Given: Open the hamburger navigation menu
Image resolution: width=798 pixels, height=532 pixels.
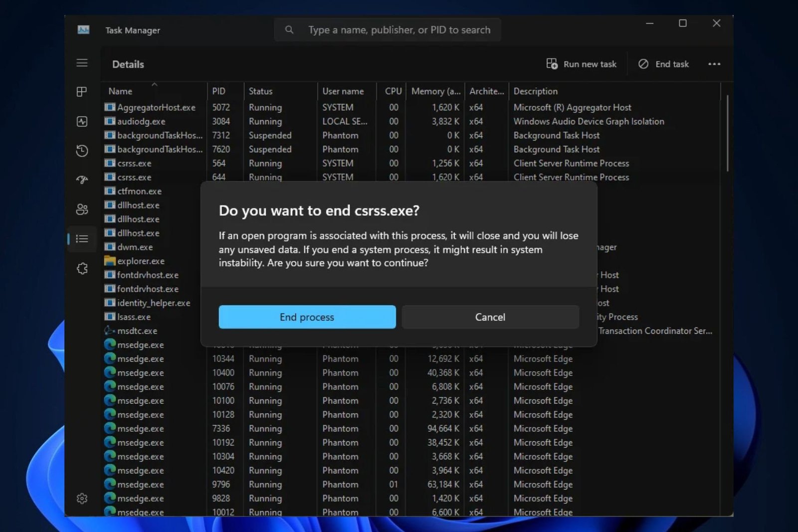Looking at the screenshot, I should 82,63.
